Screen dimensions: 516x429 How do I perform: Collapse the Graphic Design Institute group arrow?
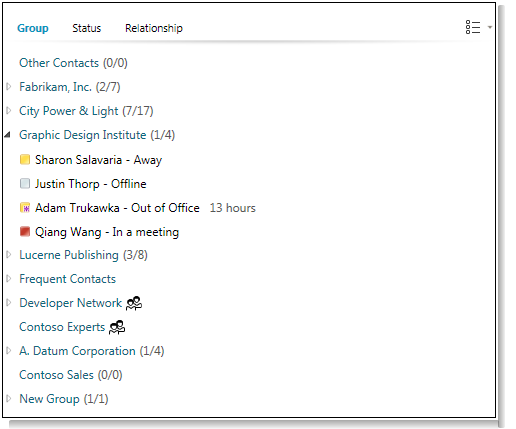click(x=8, y=135)
